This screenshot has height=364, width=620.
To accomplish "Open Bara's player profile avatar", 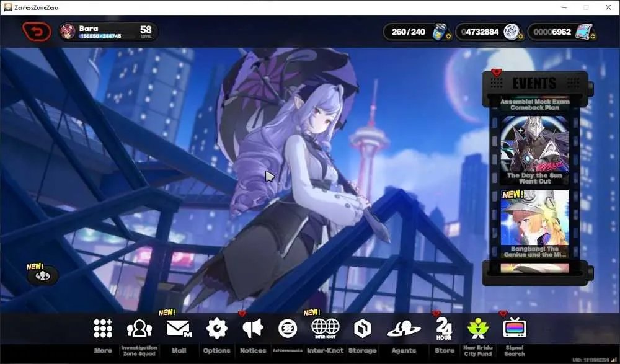I will click(x=68, y=32).
